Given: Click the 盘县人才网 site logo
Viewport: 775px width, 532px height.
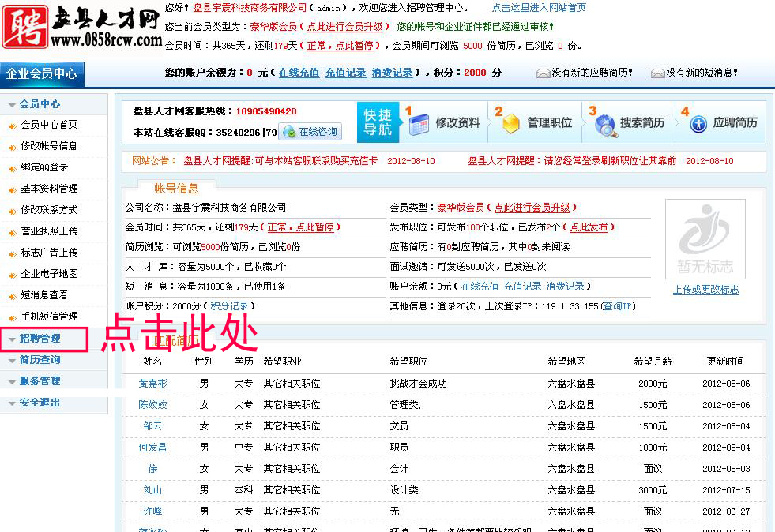Looking at the screenshot, I should click(x=81, y=26).
